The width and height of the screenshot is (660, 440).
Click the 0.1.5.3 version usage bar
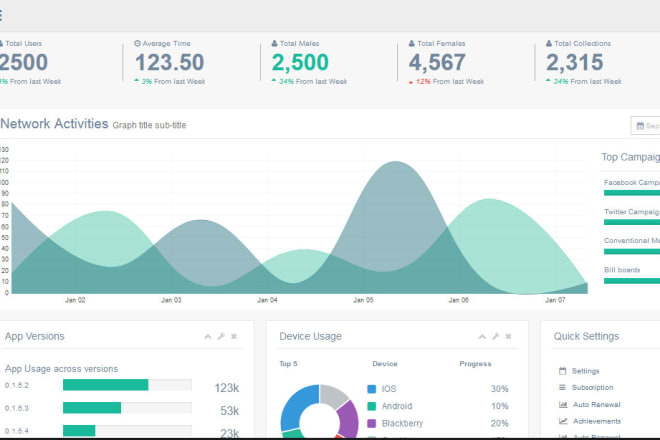[127, 408]
